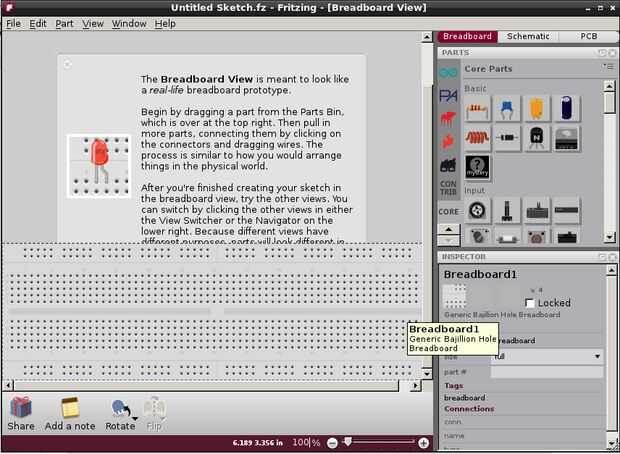
Task: Open the View menu
Action: click(93, 24)
